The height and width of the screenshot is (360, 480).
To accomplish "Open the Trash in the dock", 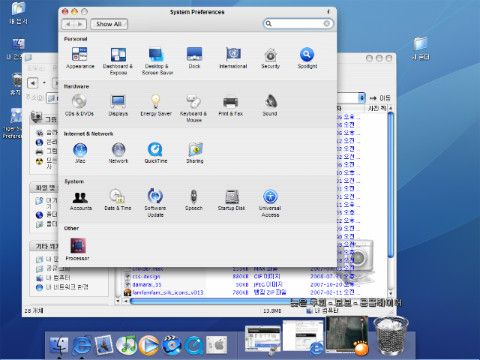I will click(391, 335).
